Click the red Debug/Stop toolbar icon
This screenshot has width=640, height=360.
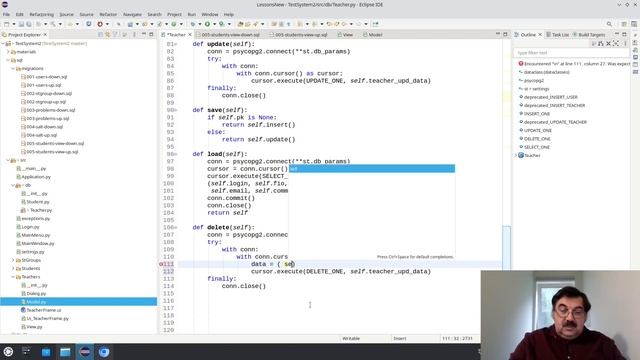[100, 24]
